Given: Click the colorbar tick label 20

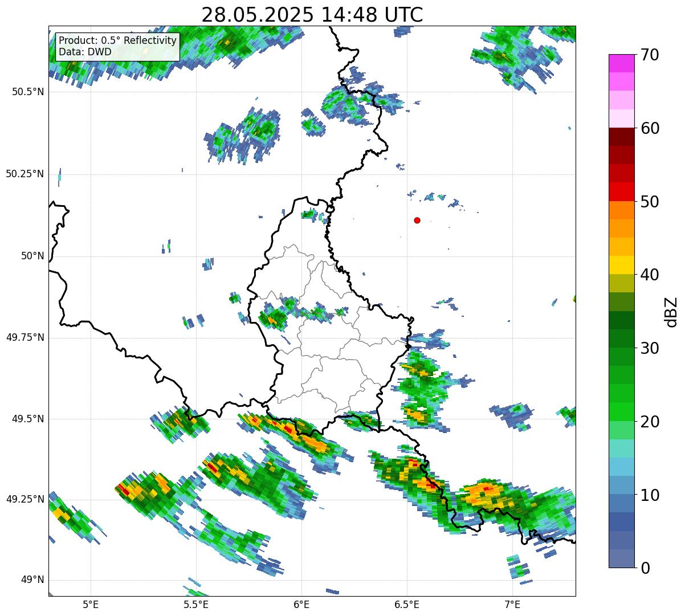Looking at the screenshot, I should (649, 422).
